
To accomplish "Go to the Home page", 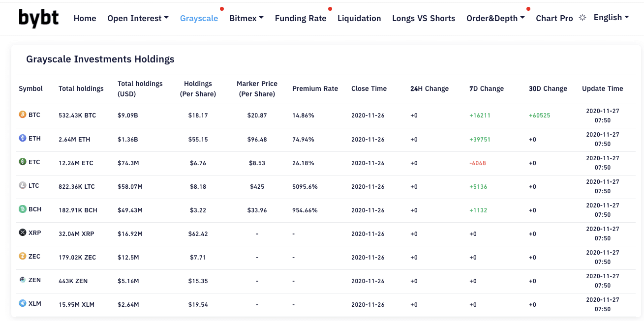I will click(85, 18).
